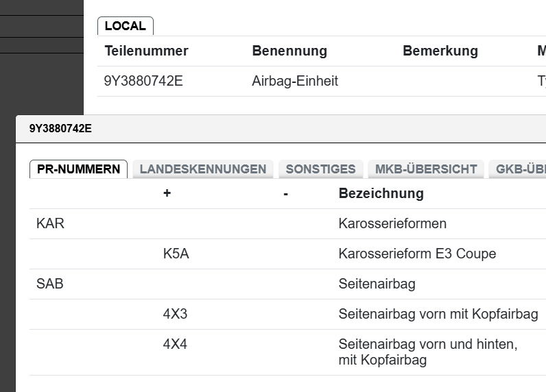The height and width of the screenshot is (392, 546).
Task: Open the SONSTIGES tab
Action: pos(320,169)
